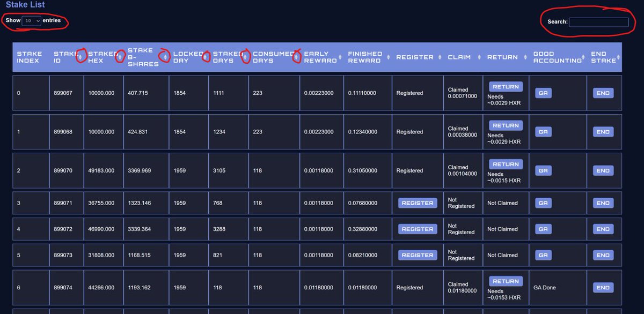This screenshot has width=644, height=314.
Task: Sort by Early Reward sort arrows
Action: tap(340, 57)
